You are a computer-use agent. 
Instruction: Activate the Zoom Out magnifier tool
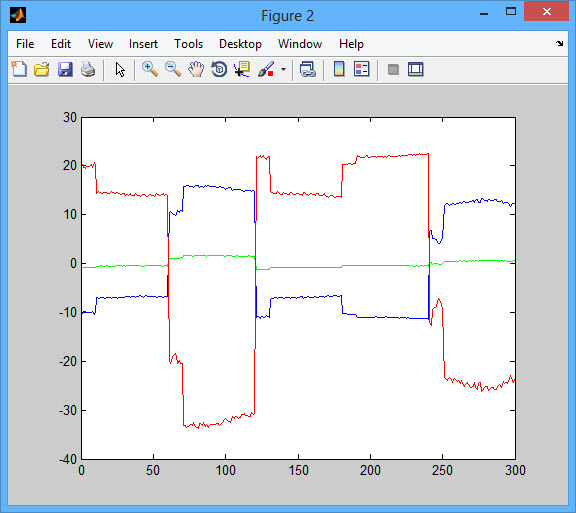point(173,69)
